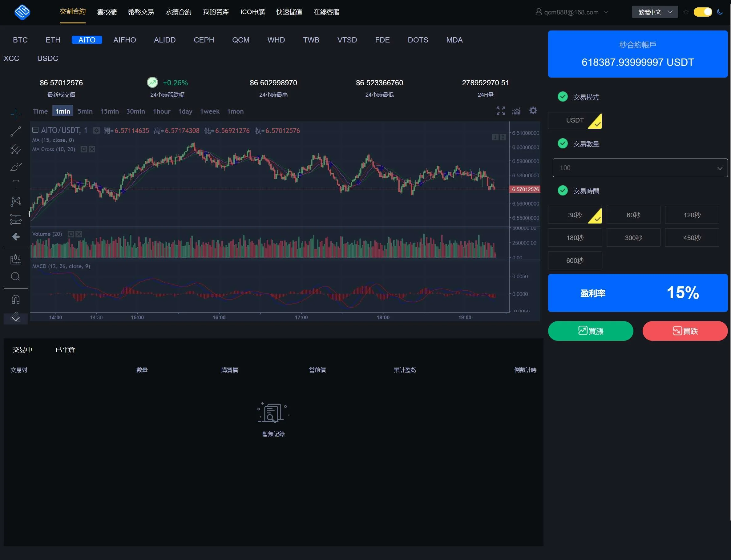This screenshot has width=731, height=560.
Task: Switch to the 已平倉 tab
Action: [65, 350]
